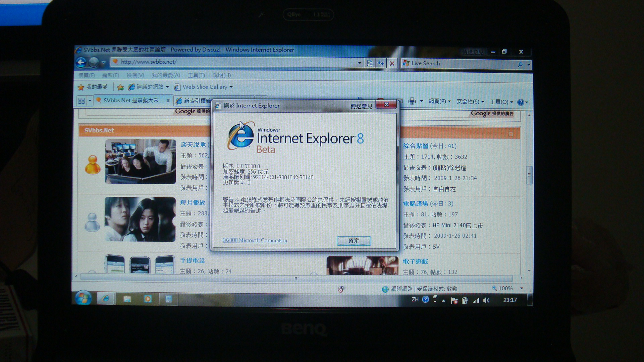644x362 pixels.
Task: Expand the Web Slice Gallery dropdown
Action: point(231,87)
